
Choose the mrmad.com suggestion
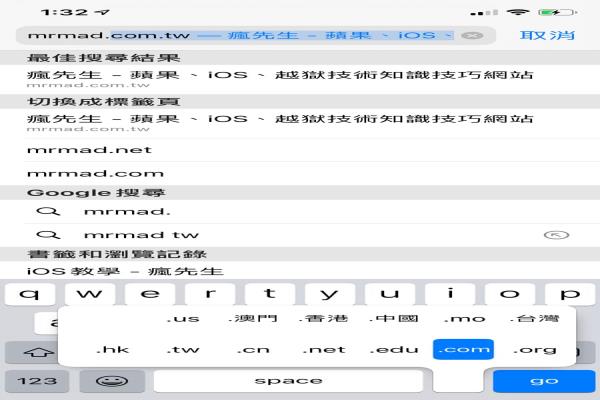tap(300, 173)
